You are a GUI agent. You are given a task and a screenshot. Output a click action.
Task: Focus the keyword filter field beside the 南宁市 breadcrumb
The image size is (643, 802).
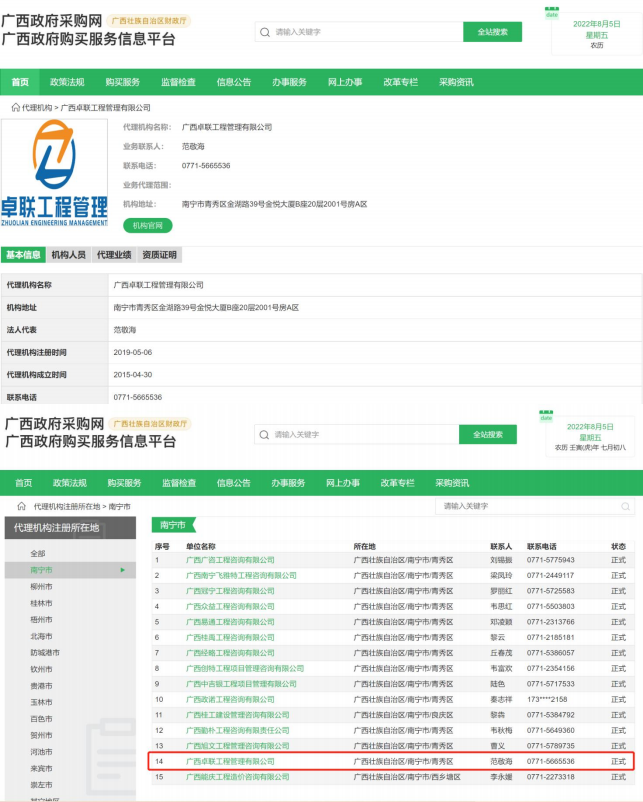(535, 506)
